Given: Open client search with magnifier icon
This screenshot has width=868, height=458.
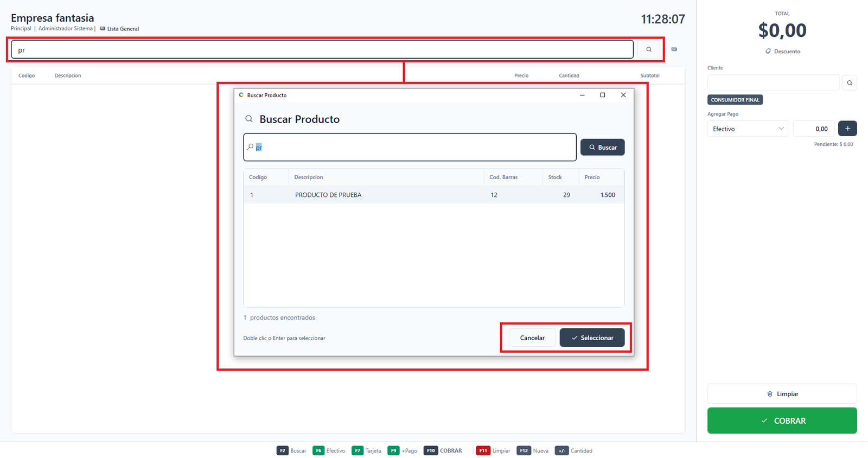Looking at the screenshot, I should (850, 83).
